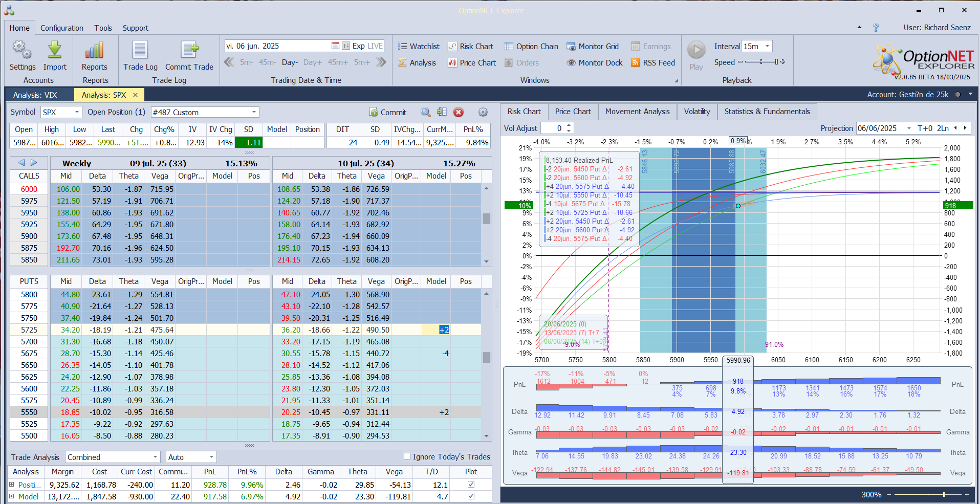This screenshot has width=980, height=504.
Task: Click the 5m- time step button
Action: tap(247, 62)
